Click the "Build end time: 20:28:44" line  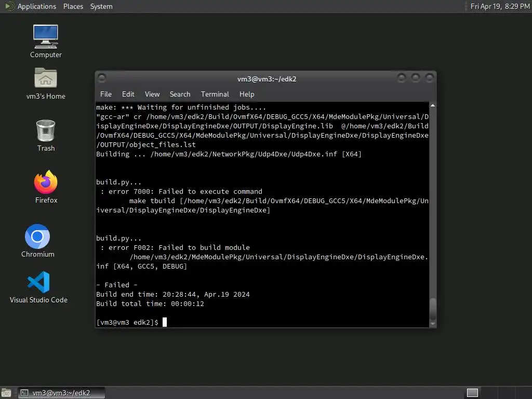[x=172, y=294]
